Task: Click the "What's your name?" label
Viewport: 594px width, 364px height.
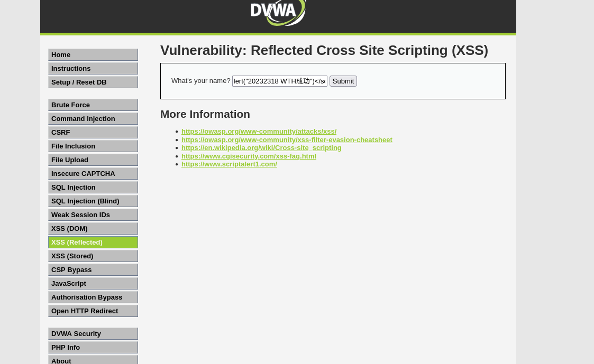Action: (201, 81)
